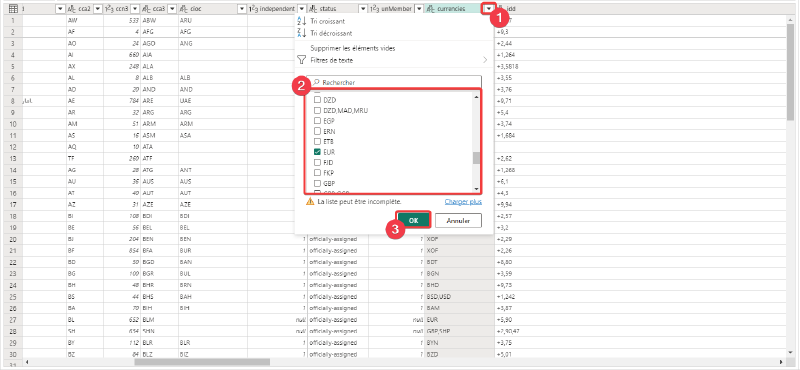The width and height of the screenshot is (800, 370).
Task: Click the text type icon of status column
Action: [x=314, y=9]
